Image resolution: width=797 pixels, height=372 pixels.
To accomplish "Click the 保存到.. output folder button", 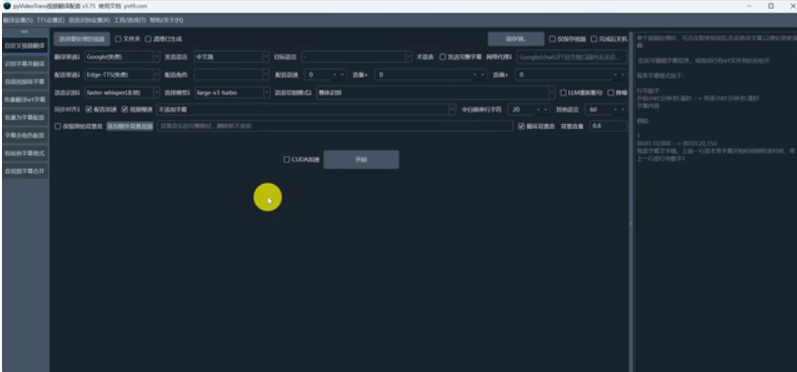I will [515, 39].
